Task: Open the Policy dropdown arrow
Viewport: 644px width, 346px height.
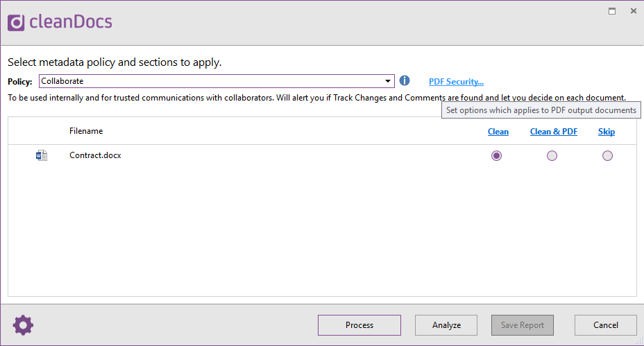Action: (388, 81)
